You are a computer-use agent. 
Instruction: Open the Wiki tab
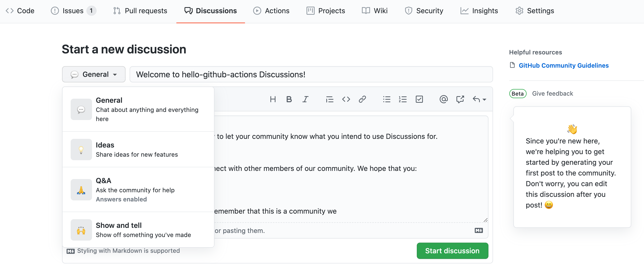pyautogui.click(x=375, y=11)
